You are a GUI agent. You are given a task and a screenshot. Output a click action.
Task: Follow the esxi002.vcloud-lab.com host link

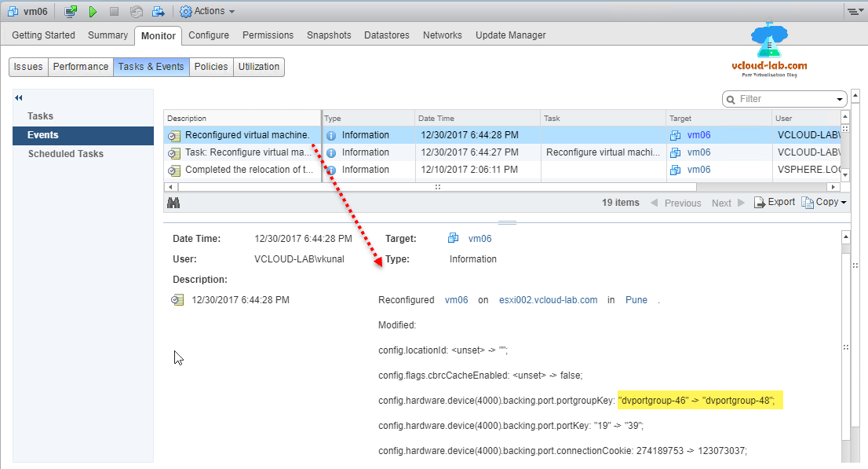(548, 299)
